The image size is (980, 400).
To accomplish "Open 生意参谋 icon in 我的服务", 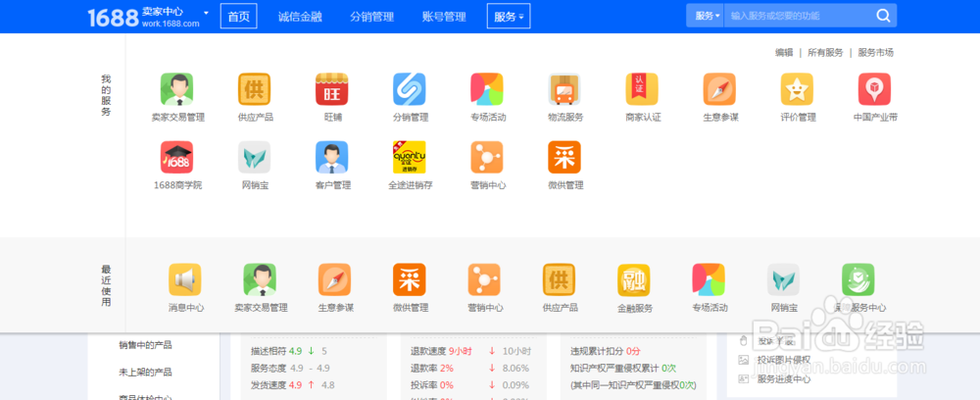I will point(719,89).
